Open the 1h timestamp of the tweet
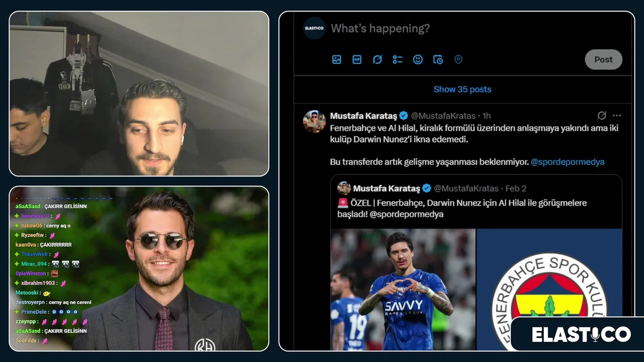This screenshot has width=644, height=362. [x=487, y=116]
